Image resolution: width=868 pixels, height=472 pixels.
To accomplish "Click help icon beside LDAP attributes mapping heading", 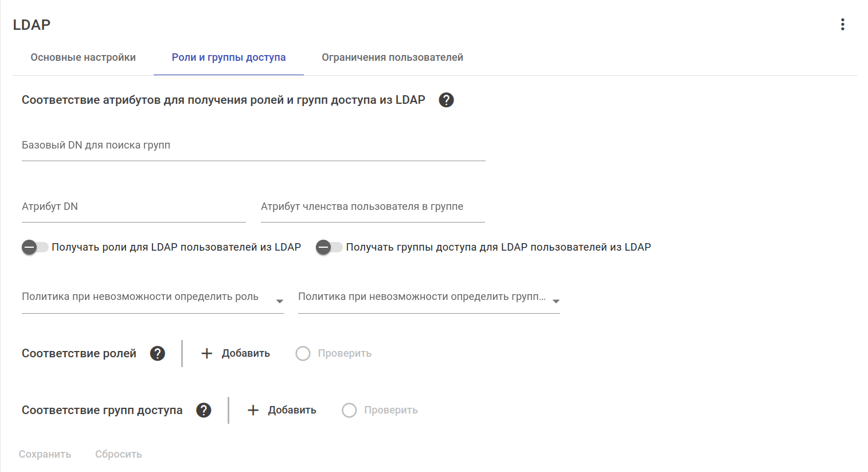I will click(446, 100).
